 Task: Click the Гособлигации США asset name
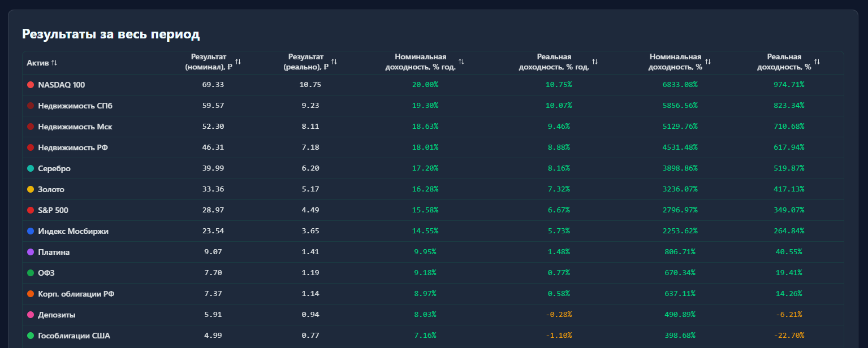(x=74, y=336)
